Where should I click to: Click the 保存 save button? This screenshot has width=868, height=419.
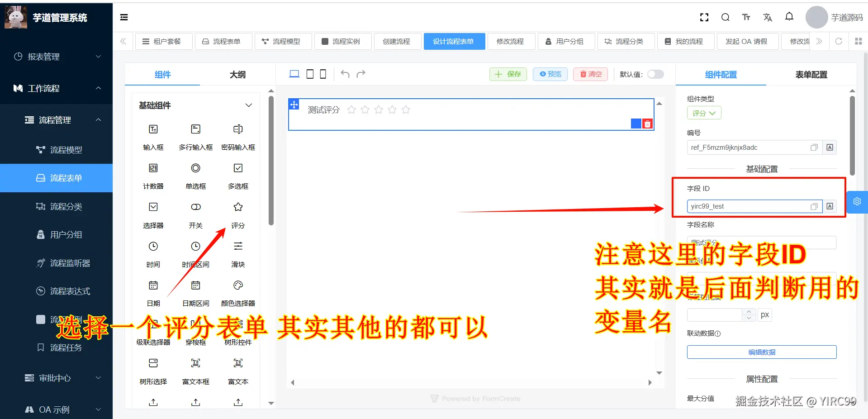point(508,74)
